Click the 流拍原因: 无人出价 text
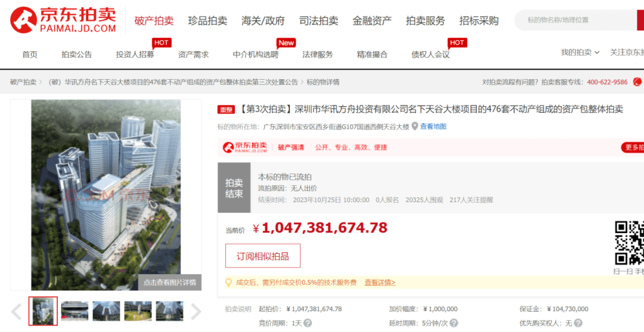Viewport: 644px width, 332px height. (x=287, y=188)
